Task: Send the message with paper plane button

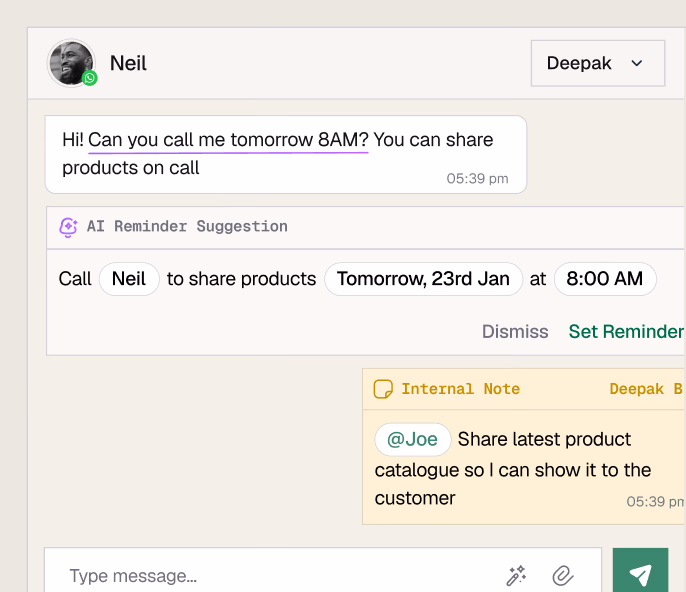Action: tap(640, 574)
